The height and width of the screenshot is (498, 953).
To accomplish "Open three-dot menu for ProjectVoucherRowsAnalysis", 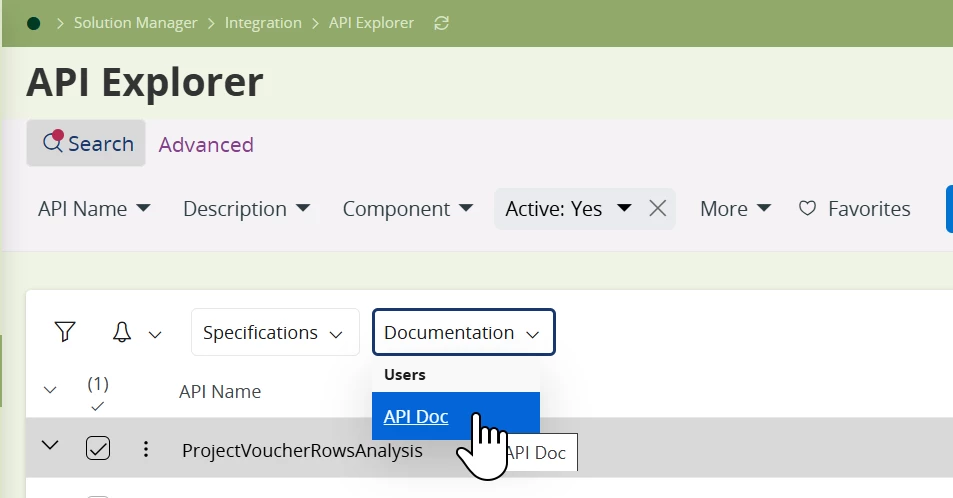I will 146,449.
